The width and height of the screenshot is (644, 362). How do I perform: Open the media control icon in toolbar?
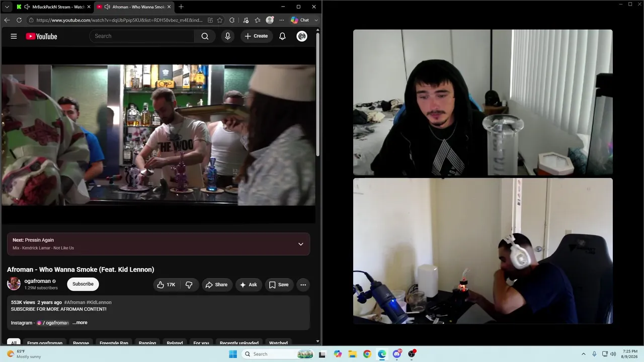point(246,20)
